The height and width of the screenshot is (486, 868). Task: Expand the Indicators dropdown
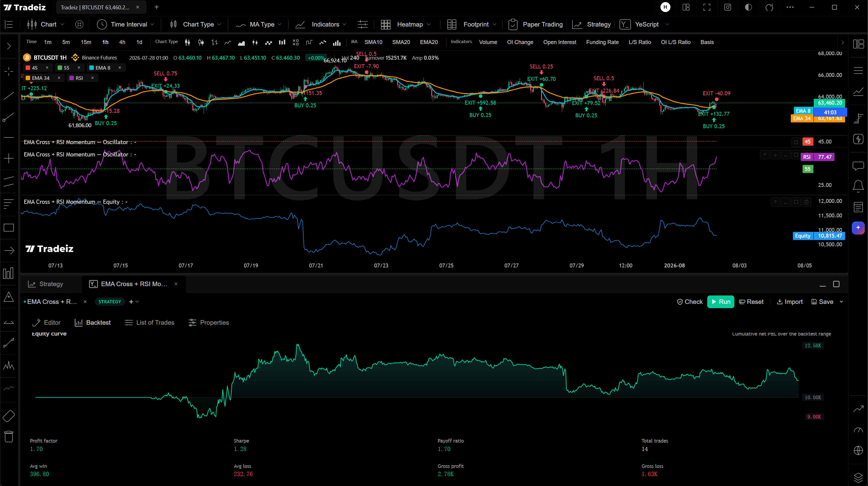click(x=320, y=24)
